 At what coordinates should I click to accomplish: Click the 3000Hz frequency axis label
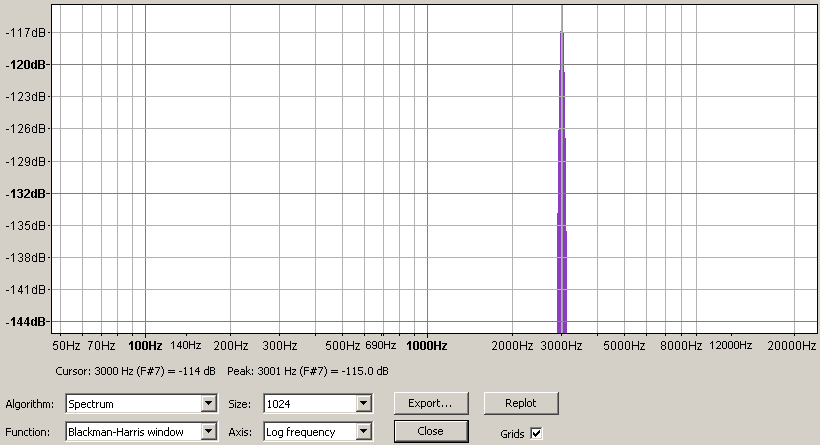pos(562,346)
